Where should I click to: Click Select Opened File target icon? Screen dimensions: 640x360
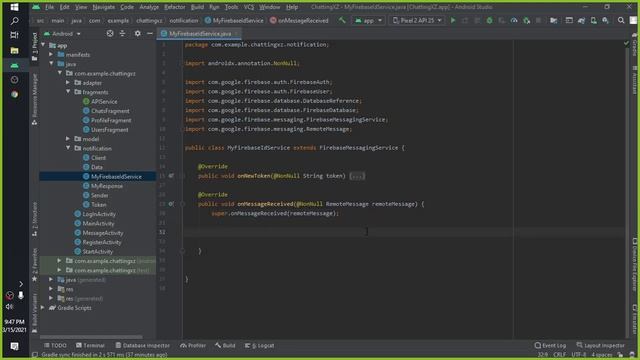tap(110, 33)
